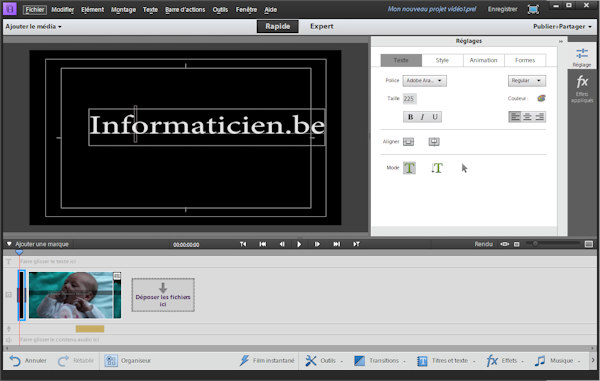Switch to the Formes tab
The height and width of the screenshot is (381, 600).
(x=525, y=60)
